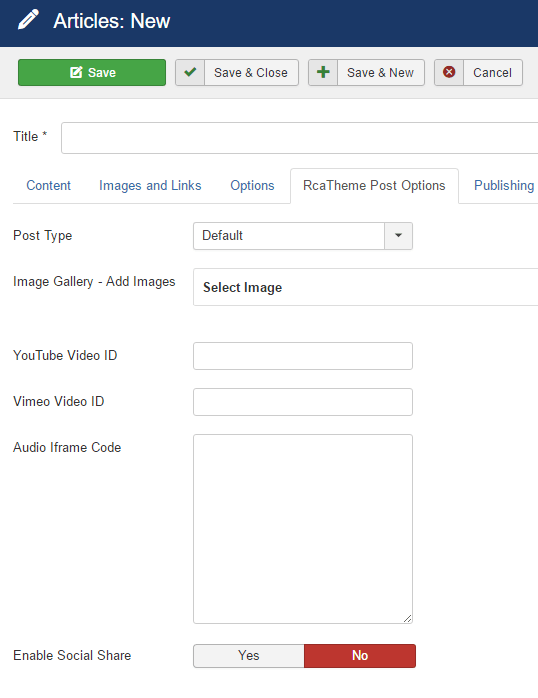Switch to the Content tab
This screenshot has width=538, height=698.
pyautogui.click(x=49, y=185)
